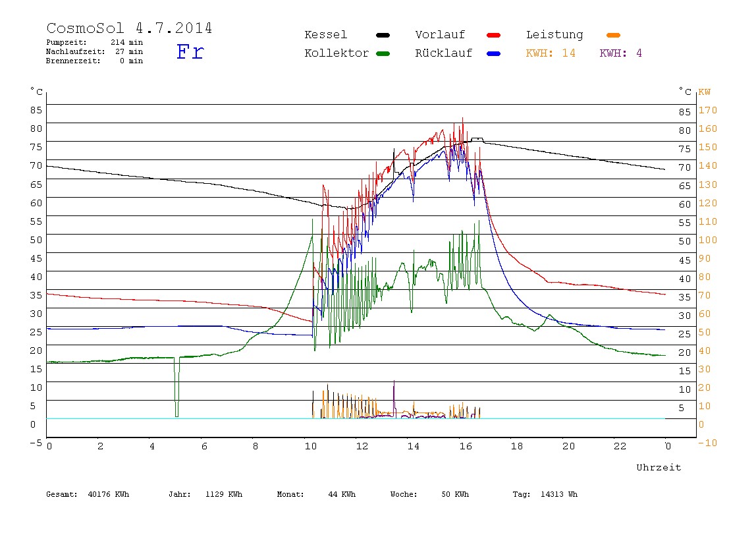
Task: Click the Nachlaufzeit value 27 min
Action: coord(129,51)
